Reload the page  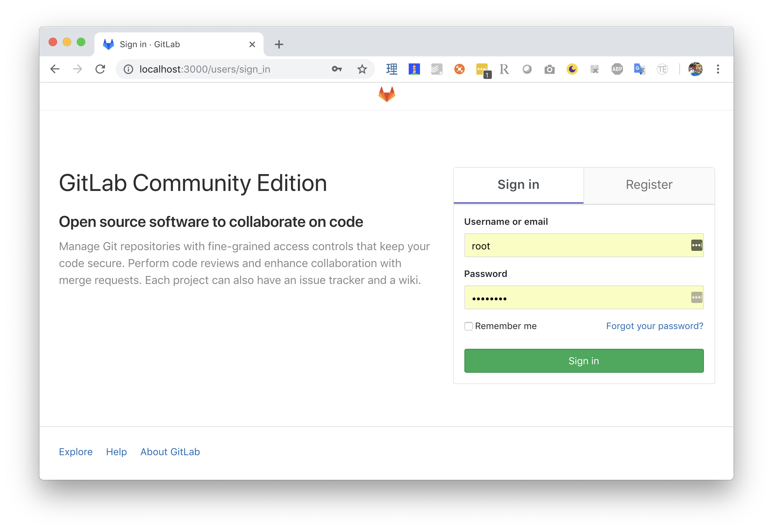(100, 69)
